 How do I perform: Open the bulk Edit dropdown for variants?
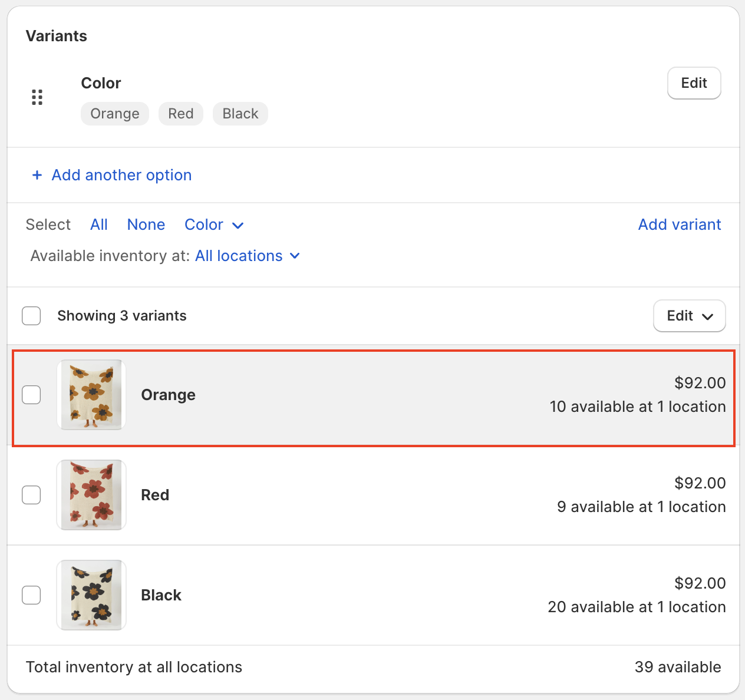pos(689,316)
